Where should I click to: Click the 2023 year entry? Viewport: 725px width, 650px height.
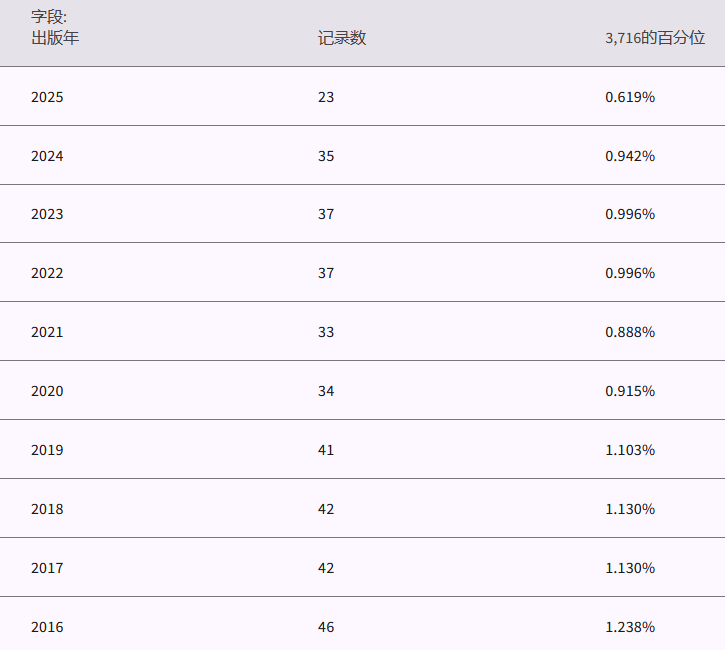coord(47,214)
